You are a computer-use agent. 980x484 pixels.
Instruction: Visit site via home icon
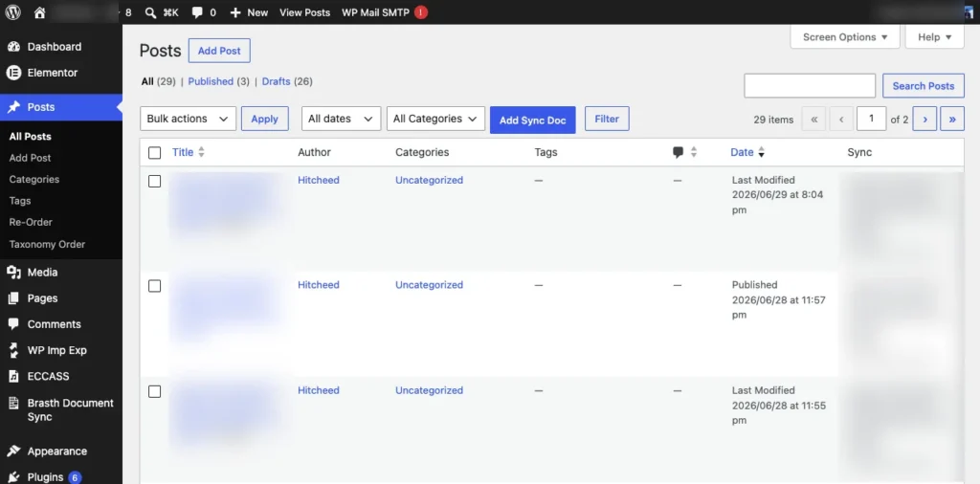click(x=39, y=12)
